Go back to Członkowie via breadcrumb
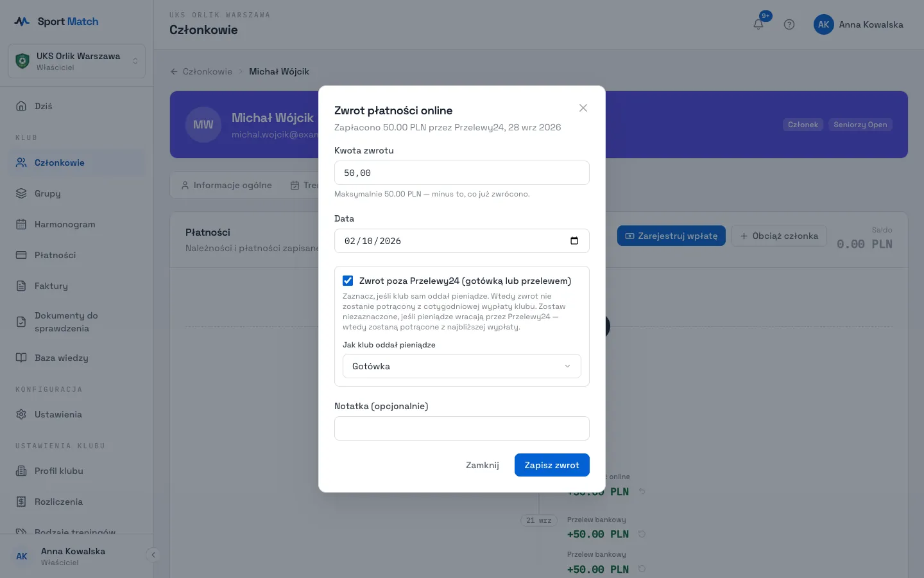Image resolution: width=924 pixels, height=578 pixels. pyautogui.click(x=201, y=71)
